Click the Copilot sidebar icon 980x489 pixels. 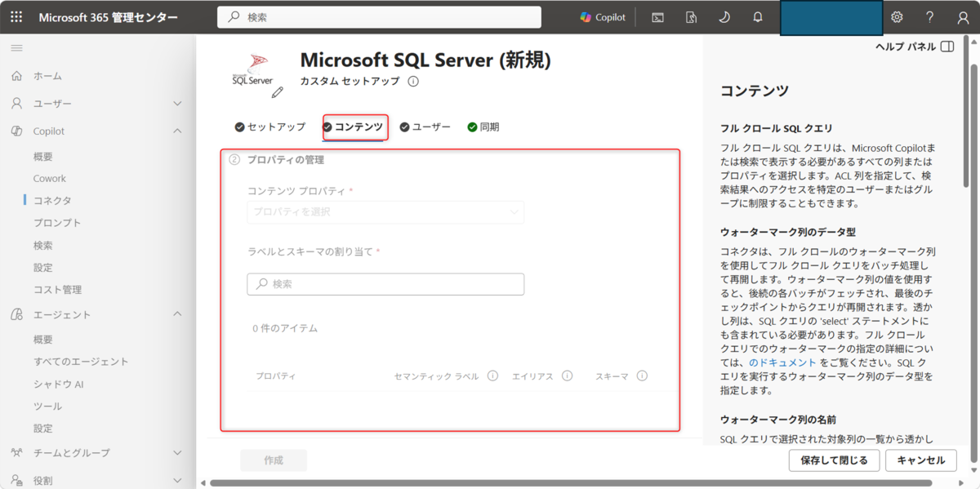click(16, 131)
